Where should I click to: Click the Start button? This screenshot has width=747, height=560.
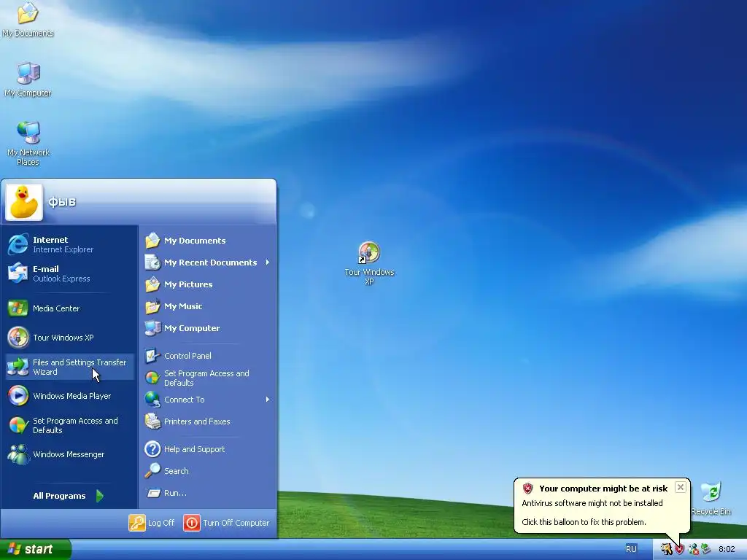36,549
